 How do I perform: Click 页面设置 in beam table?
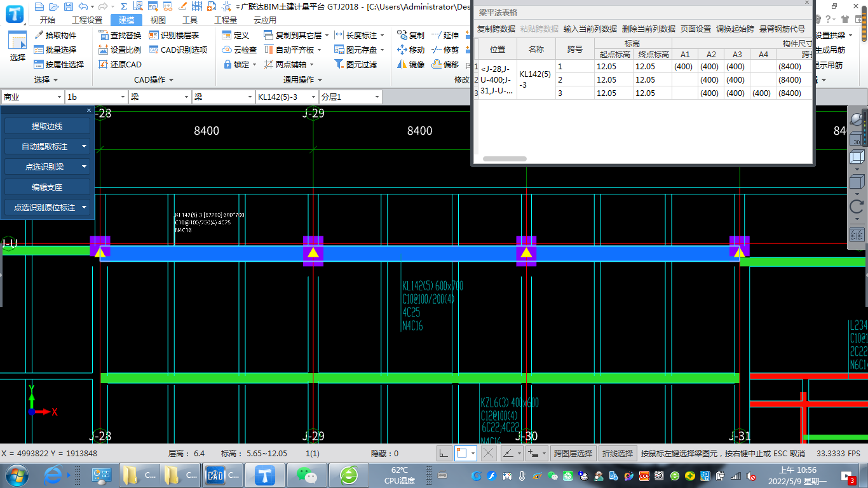(x=696, y=29)
